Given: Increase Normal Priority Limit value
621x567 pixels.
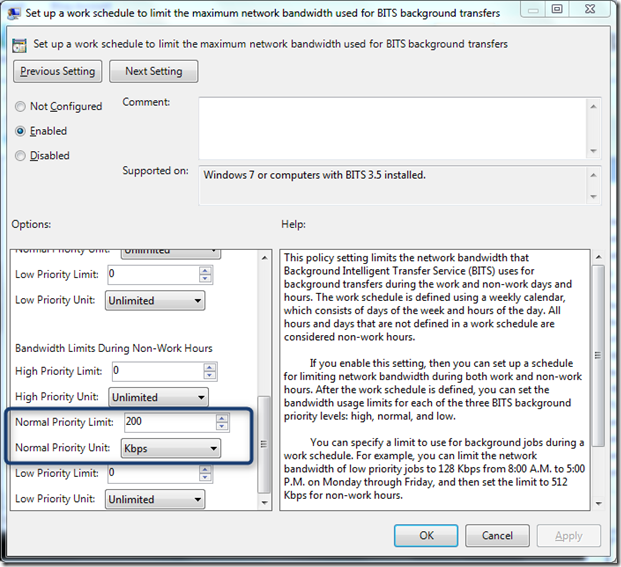Looking at the screenshot, I should coord(222,418).
